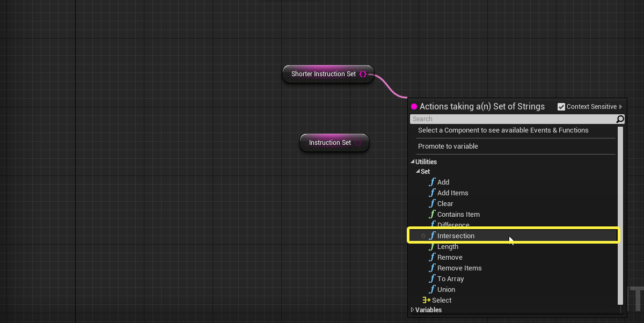Pick the To Array action

click(x=450, y=279)
